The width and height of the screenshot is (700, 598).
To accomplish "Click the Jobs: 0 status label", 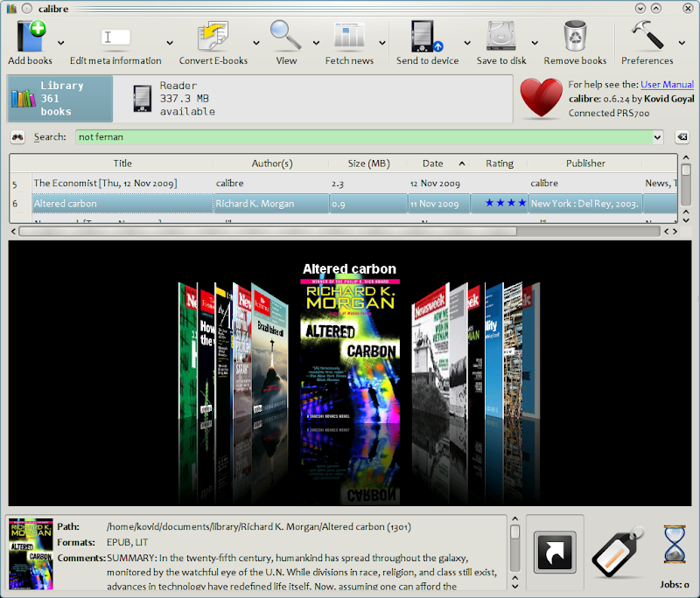I will click(675, 584).
